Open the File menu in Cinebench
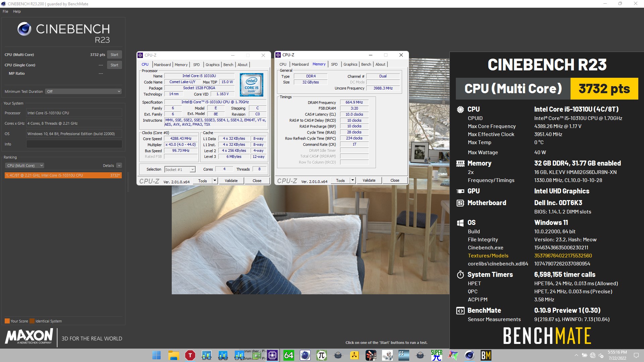The image size is (644, 362). [x=5, y=11]
